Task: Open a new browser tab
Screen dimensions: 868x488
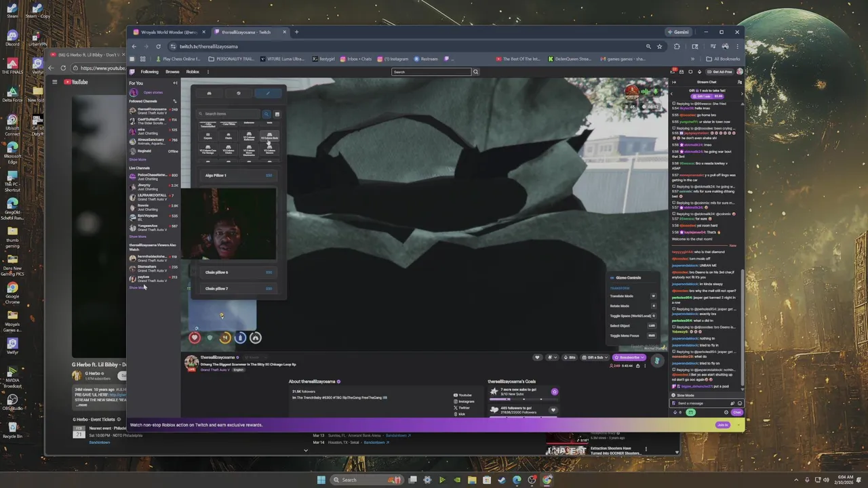Action: (296, 32)
